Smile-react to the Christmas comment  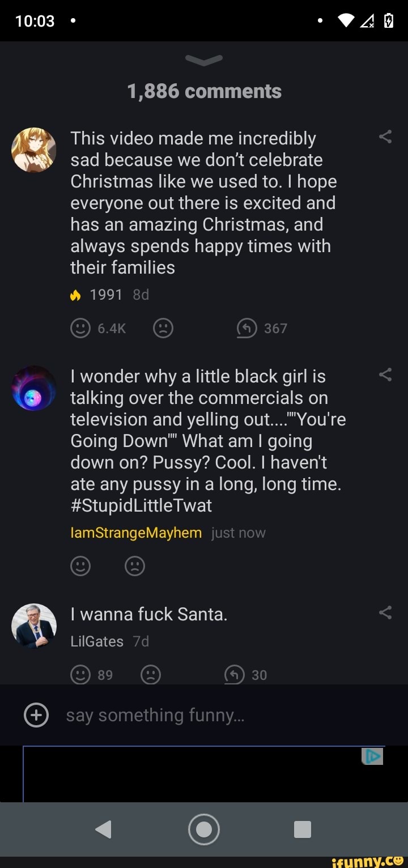coord(80,328)
